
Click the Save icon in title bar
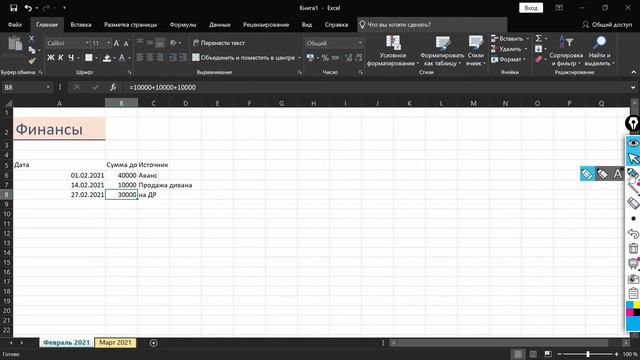[x=13, y=8]
